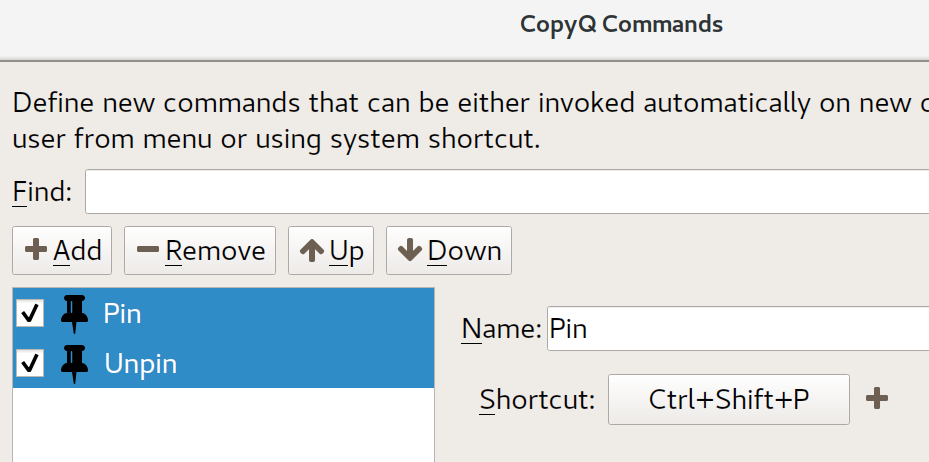Click the Add command button

click(62, 251)
